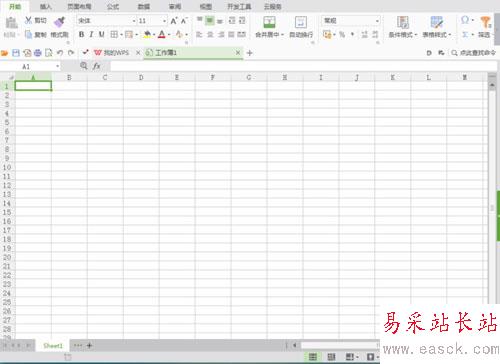The width and height of the screenshot is (500, 364).
Task: Click the Undo arrow
Action: pyautogui.click(x=60, y=53)
